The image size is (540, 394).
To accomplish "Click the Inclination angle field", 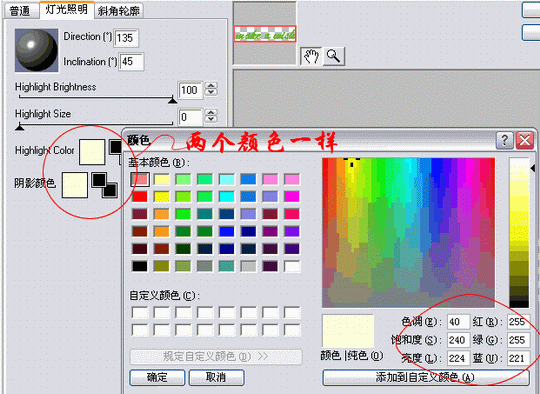I will click(131, 62).
